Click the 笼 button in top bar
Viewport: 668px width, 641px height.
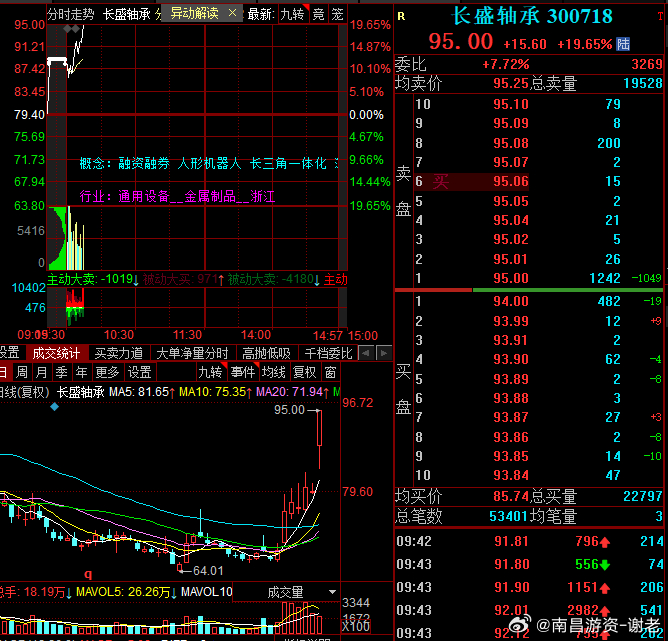337,14
